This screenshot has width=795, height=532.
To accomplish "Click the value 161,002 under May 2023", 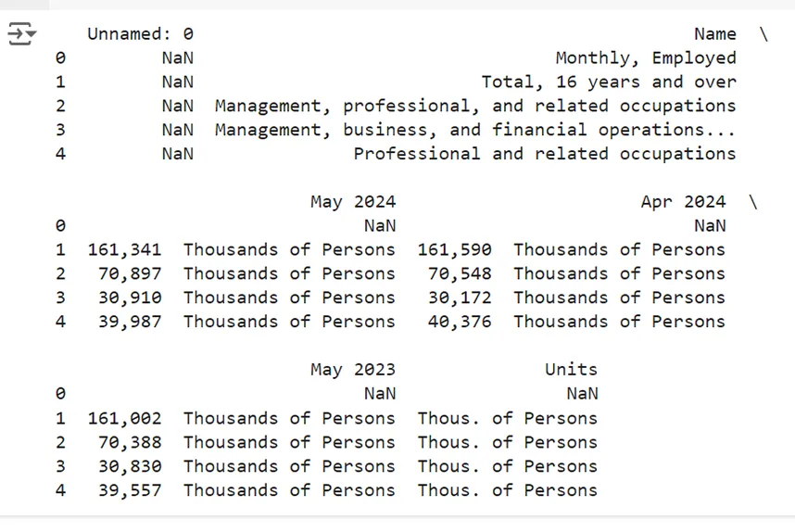I will (x=124, y=419).
